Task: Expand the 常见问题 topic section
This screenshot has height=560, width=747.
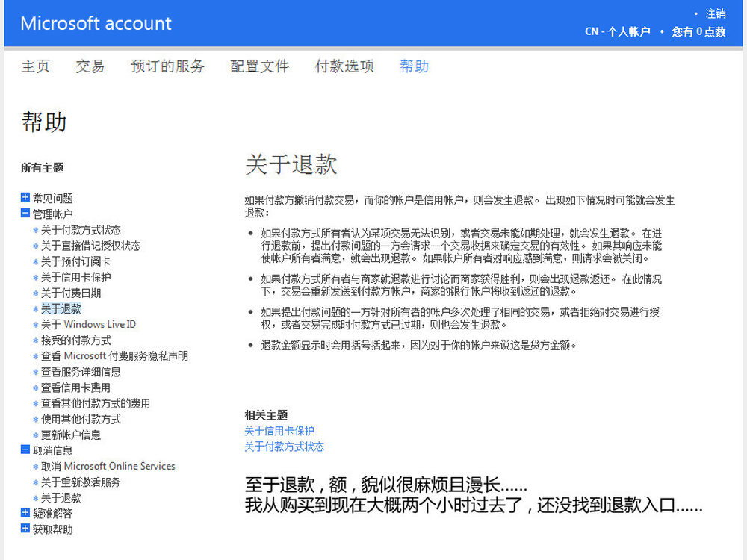Action: pyautogui.click(x=25, y=197)
